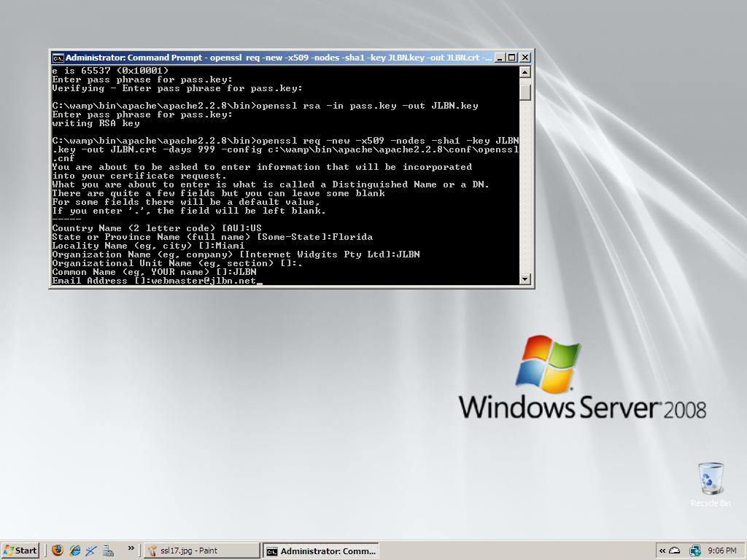Click the Command Prompt title bar

(277, 58)
